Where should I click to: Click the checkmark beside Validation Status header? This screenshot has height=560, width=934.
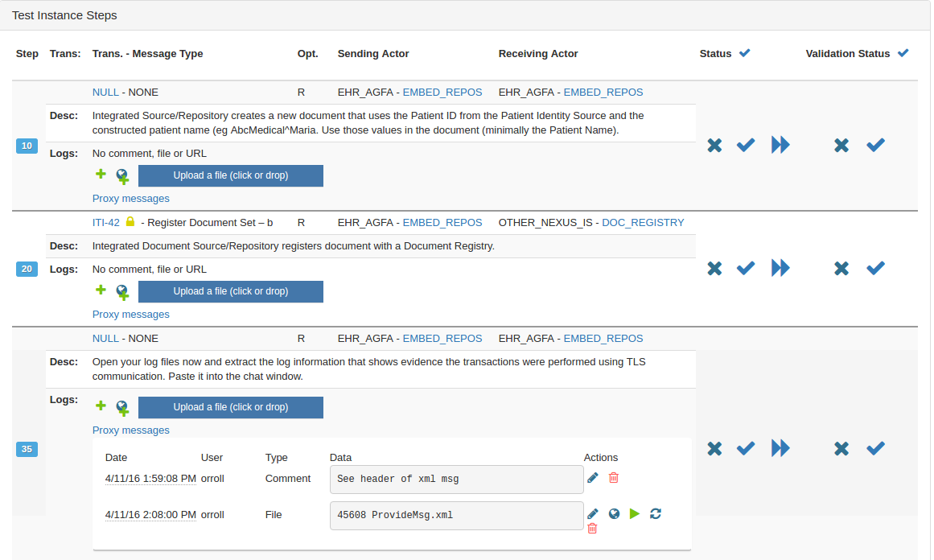pos(903,53)
